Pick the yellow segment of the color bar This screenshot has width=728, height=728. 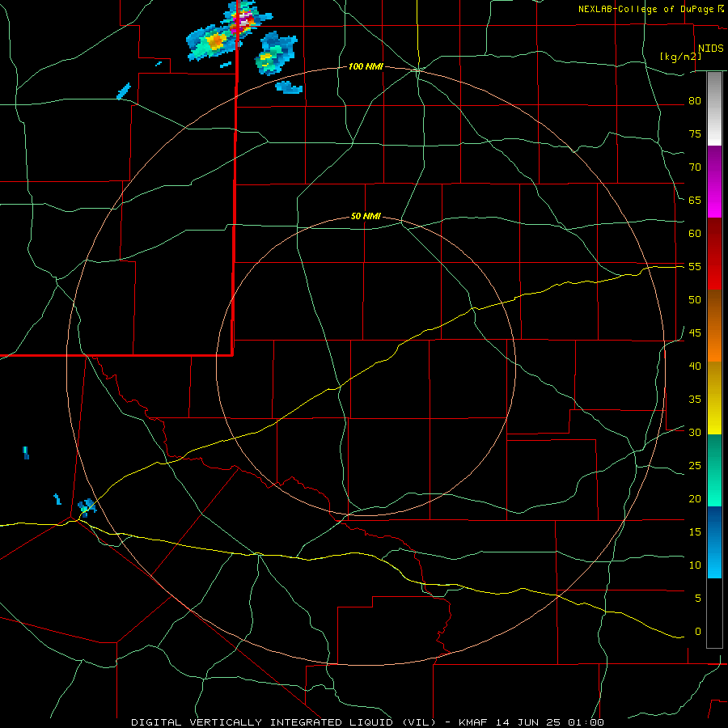pyautogui.click(x=714, y=398)
